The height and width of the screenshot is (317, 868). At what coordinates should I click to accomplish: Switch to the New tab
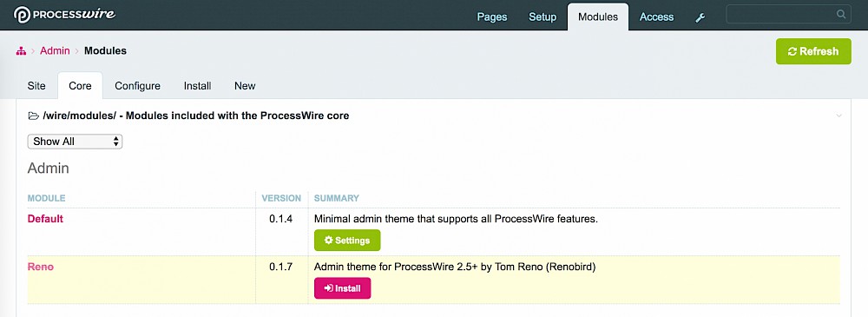tap(245, 86)
